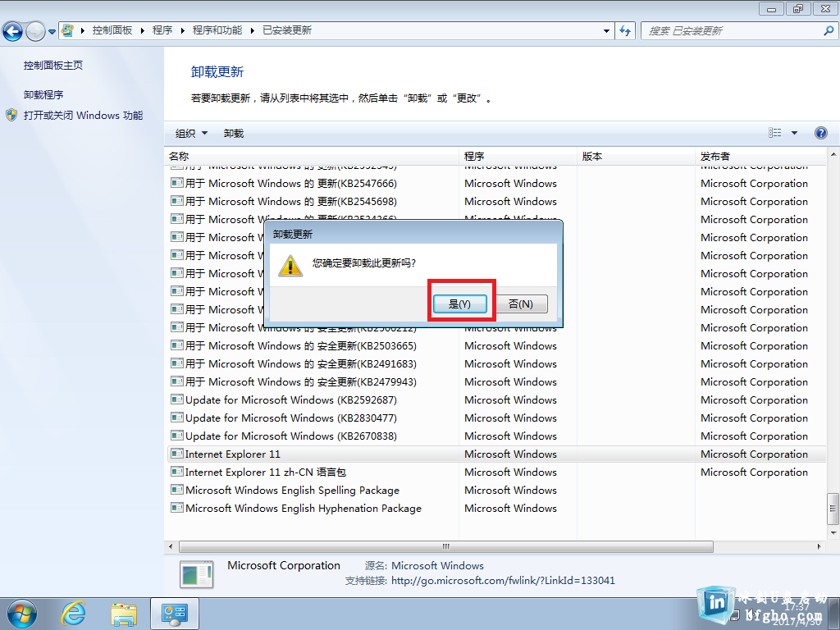
Task: Click the Forward navigation arrow button
Action: coord(35,31)
